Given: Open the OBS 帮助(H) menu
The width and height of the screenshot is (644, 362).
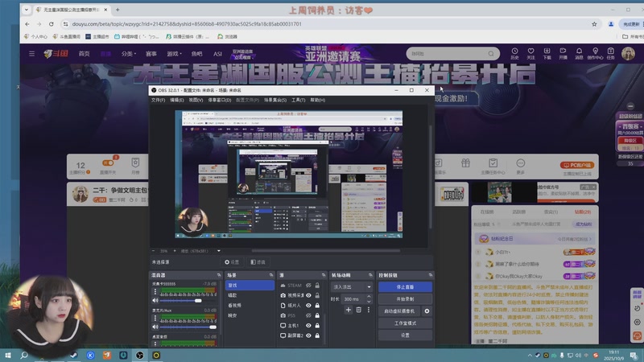Looking at the screenshot, I should [317, 100].
